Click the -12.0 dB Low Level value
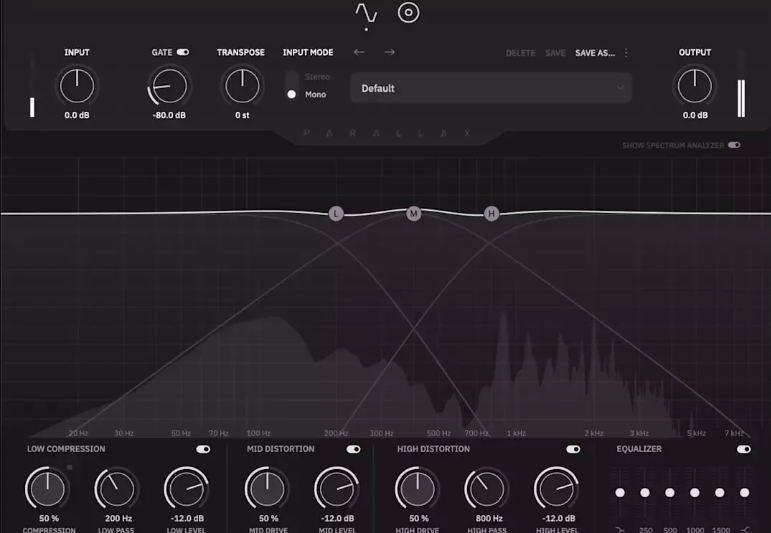 pos(187,518)
